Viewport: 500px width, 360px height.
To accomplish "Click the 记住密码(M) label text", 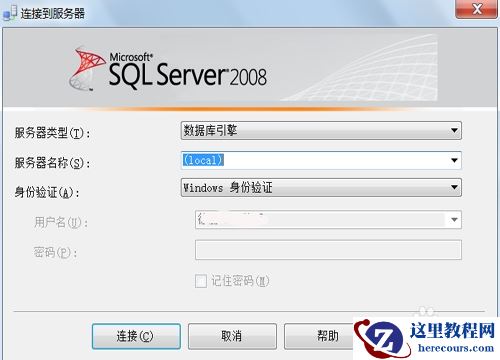I will (x=240, y=281).
